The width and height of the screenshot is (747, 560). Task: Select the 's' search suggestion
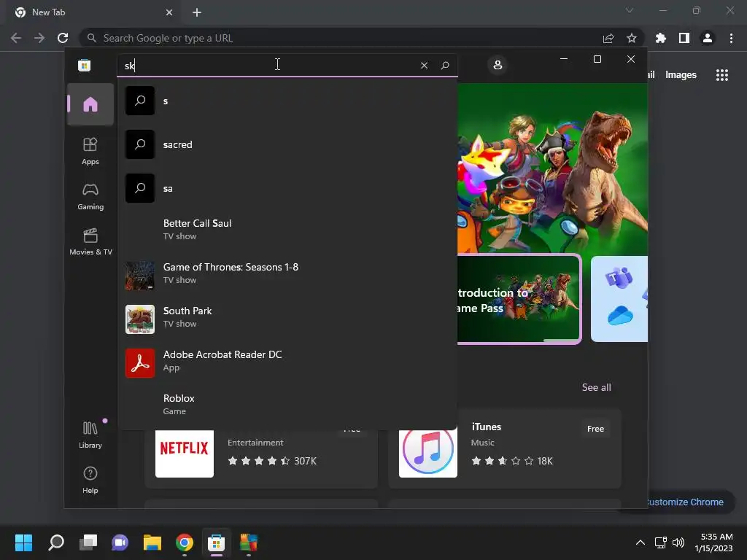[x=287, y=101]
